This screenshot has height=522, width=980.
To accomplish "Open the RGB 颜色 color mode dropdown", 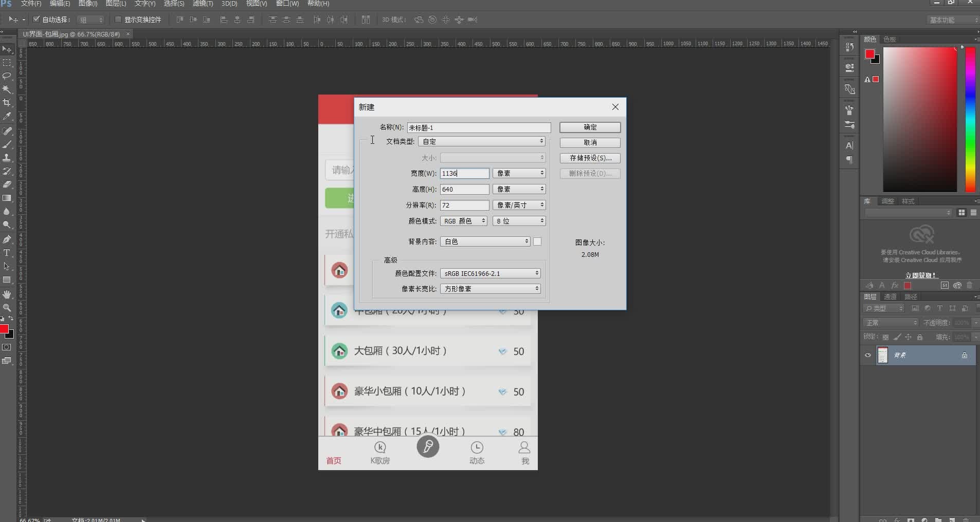I will (464, 221).
